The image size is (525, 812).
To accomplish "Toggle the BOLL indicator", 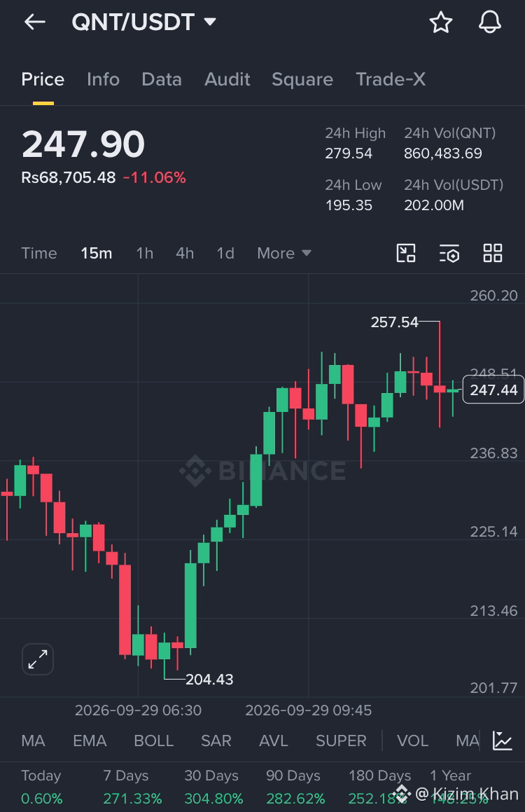I will click(x=153, y=741).
